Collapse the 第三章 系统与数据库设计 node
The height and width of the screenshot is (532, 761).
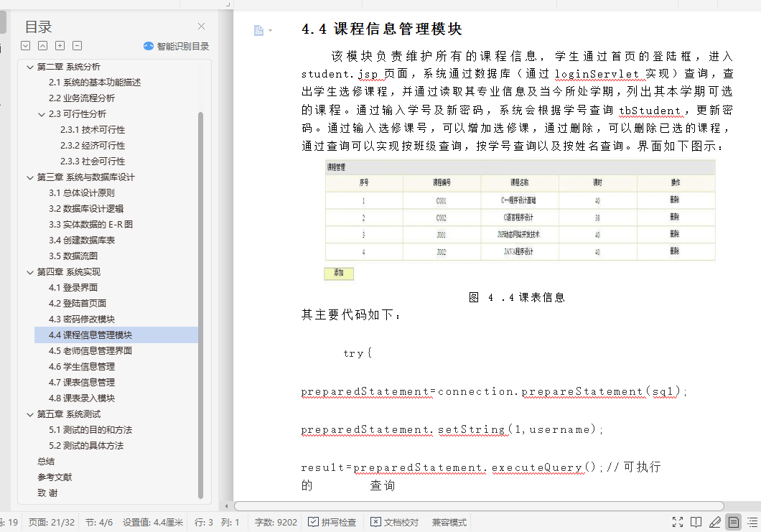point(30,177)
